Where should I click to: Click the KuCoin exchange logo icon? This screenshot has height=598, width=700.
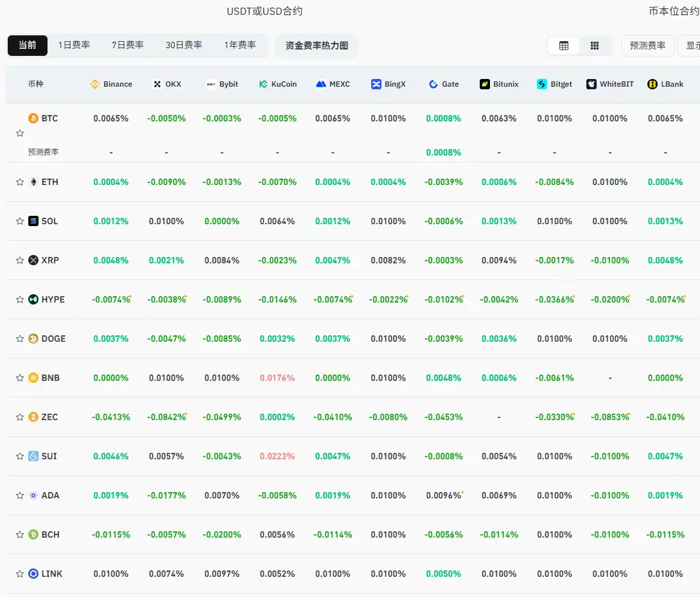click(x=263, y=84)
